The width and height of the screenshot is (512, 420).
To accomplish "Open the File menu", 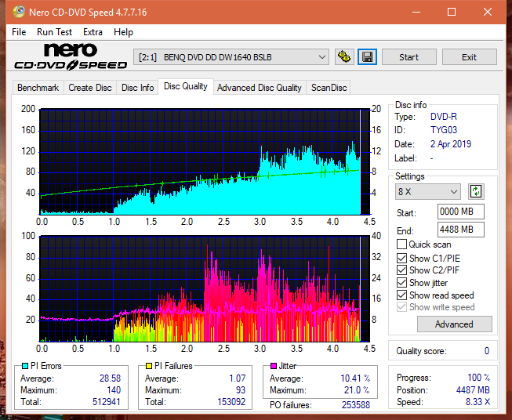I will tap(19, 32).
